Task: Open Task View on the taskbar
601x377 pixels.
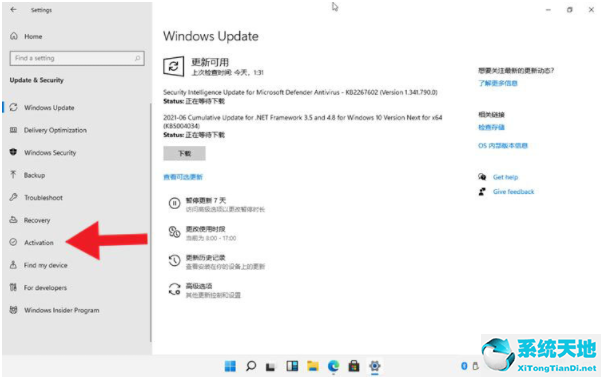Action: pyautogui.click(x=271, y=367)
